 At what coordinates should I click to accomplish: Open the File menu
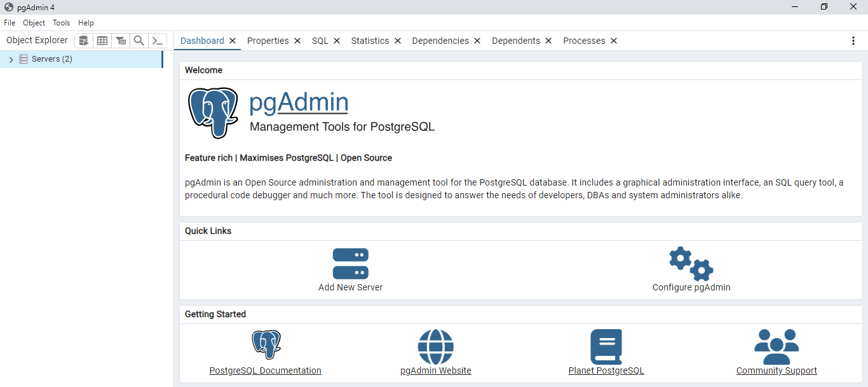click(10, 23)
